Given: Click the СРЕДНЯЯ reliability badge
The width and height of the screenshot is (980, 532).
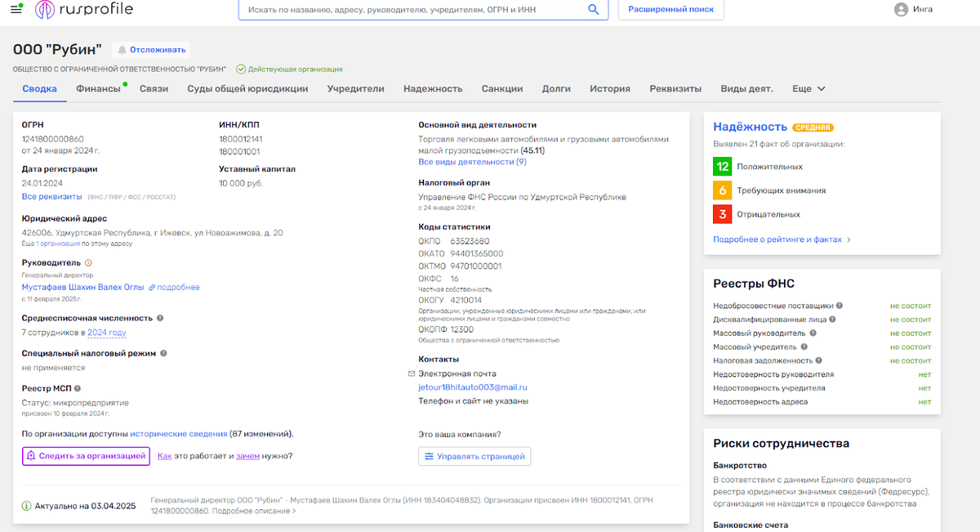Looking at the screenshot, I should pos(813,128).
